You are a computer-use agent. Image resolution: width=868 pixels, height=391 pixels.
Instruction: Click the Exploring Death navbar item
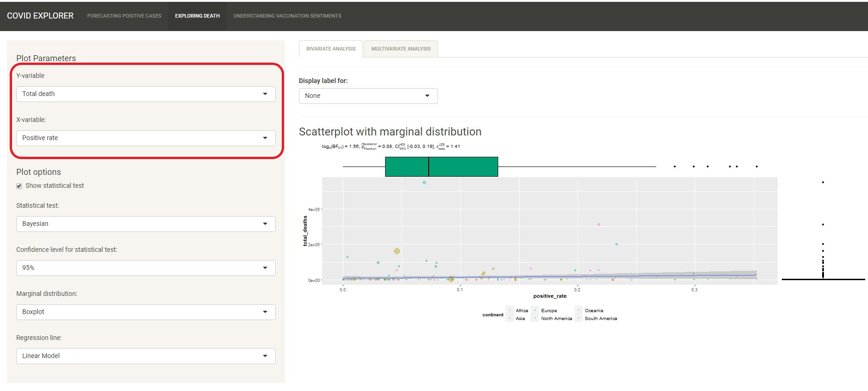point(197,16)
